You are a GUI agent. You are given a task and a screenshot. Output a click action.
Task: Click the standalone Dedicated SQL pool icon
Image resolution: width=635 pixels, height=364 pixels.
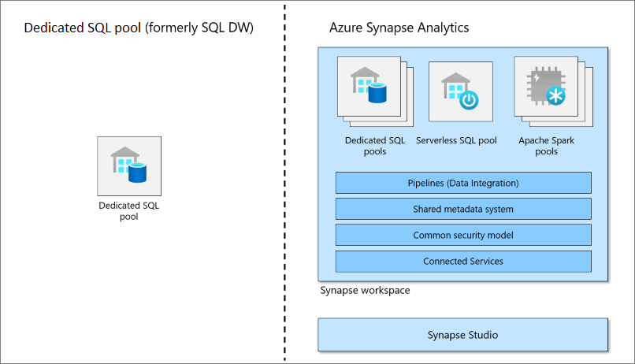coord(129,166)
